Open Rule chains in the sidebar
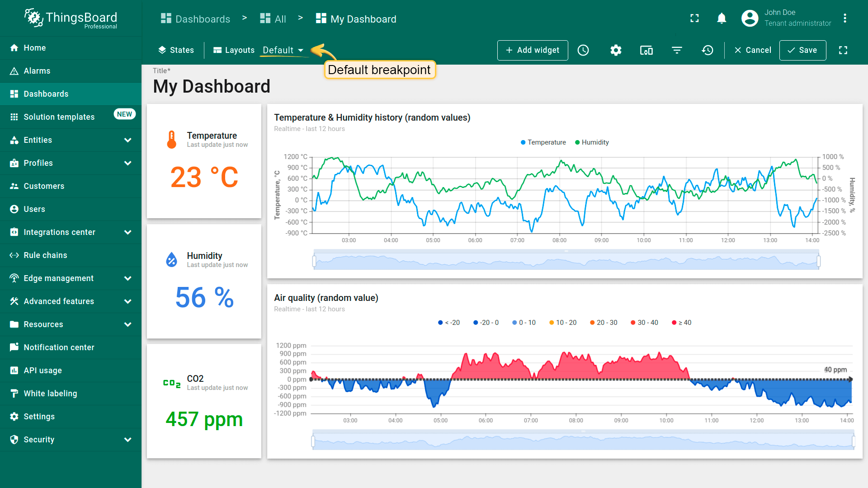This screenshot has width=868, height=488. (45, 255)
